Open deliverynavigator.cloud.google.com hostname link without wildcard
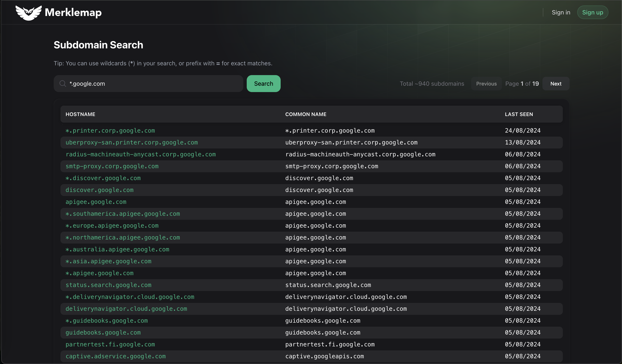This screenshot has width=622, height=364. 126,309
